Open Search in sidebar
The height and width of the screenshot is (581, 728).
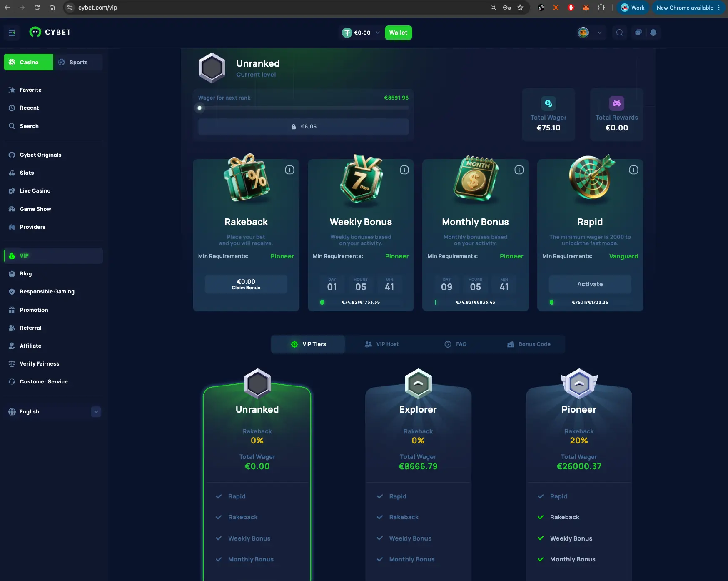click(53, 126)
